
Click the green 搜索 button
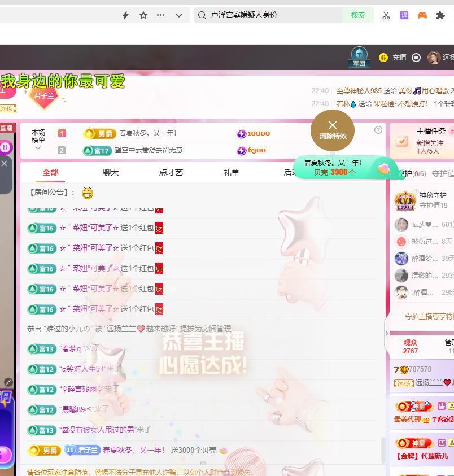[358, 15]
